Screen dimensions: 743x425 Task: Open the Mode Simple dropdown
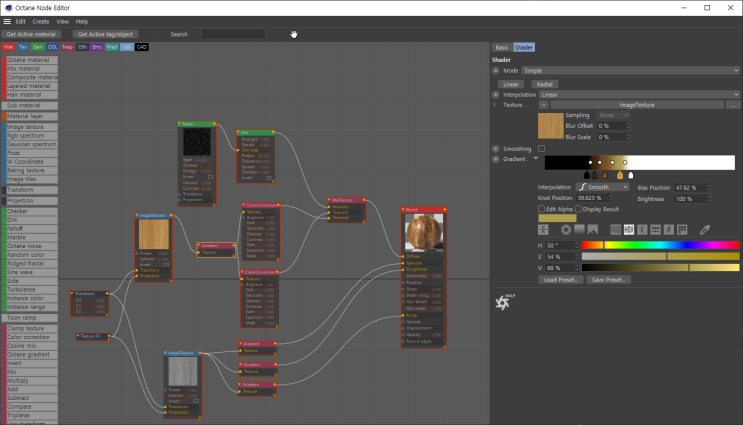point(630,71)
